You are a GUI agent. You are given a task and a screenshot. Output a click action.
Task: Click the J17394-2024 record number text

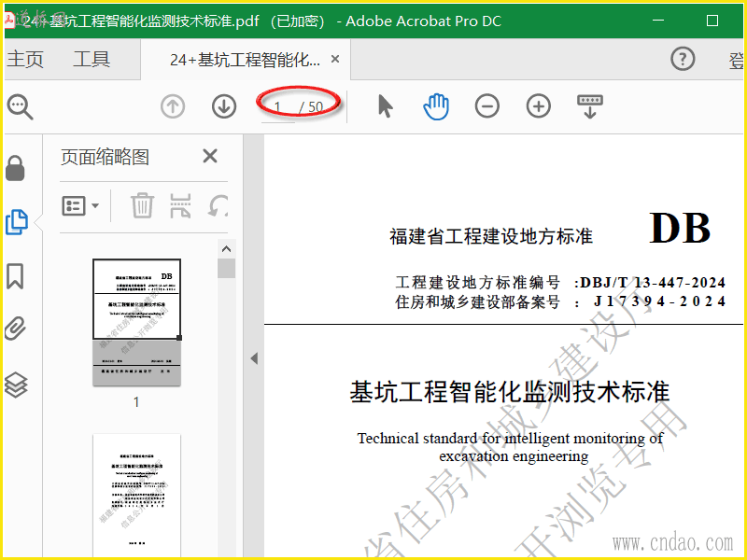point(660,301)
